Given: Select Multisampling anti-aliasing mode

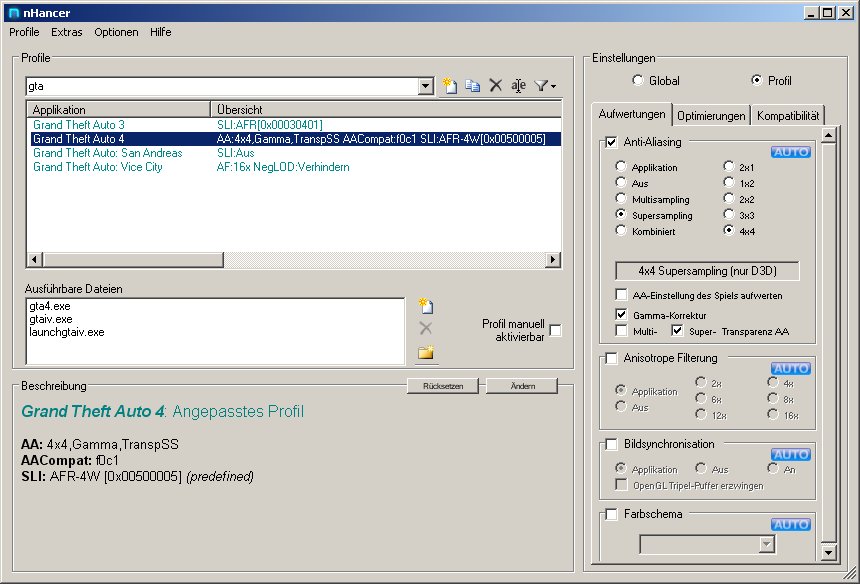Looking at the screenshot, I should [x=621, y=198].
